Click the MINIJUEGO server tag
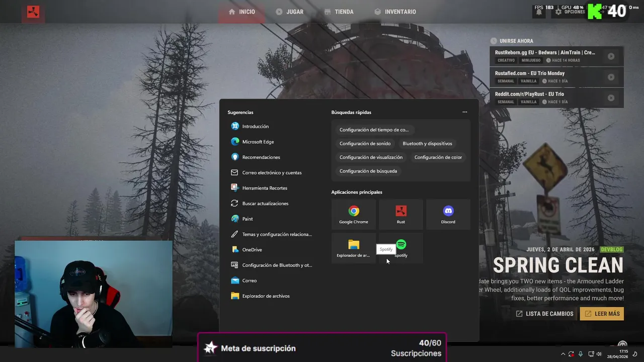 (x=531, y=60)
